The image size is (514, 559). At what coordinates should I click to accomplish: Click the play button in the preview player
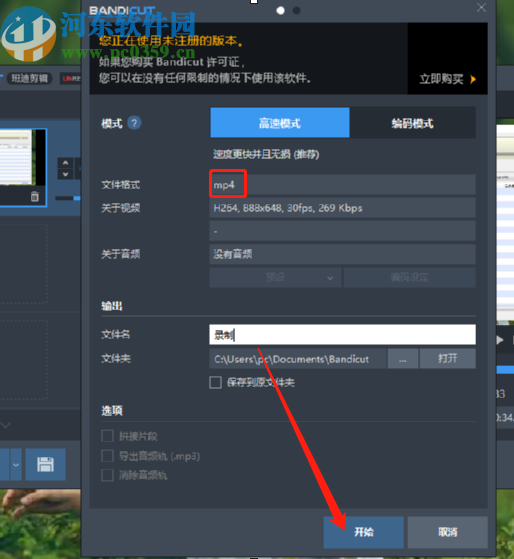[x=500, y=340]
